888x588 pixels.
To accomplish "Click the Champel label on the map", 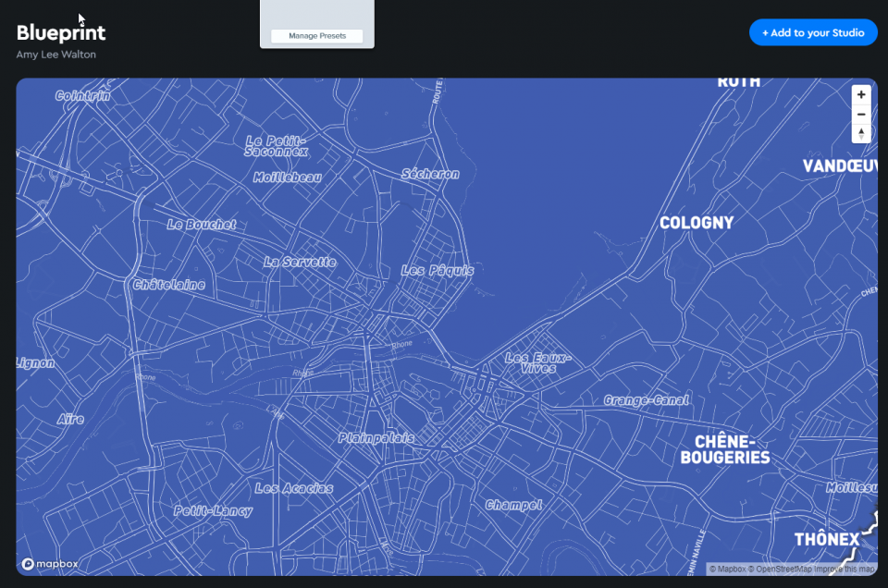I will [514, 504].
